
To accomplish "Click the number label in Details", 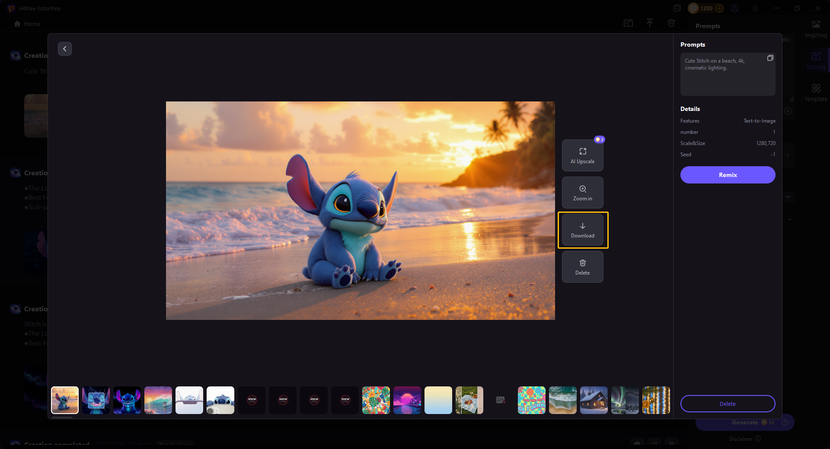I will point(689,132).
